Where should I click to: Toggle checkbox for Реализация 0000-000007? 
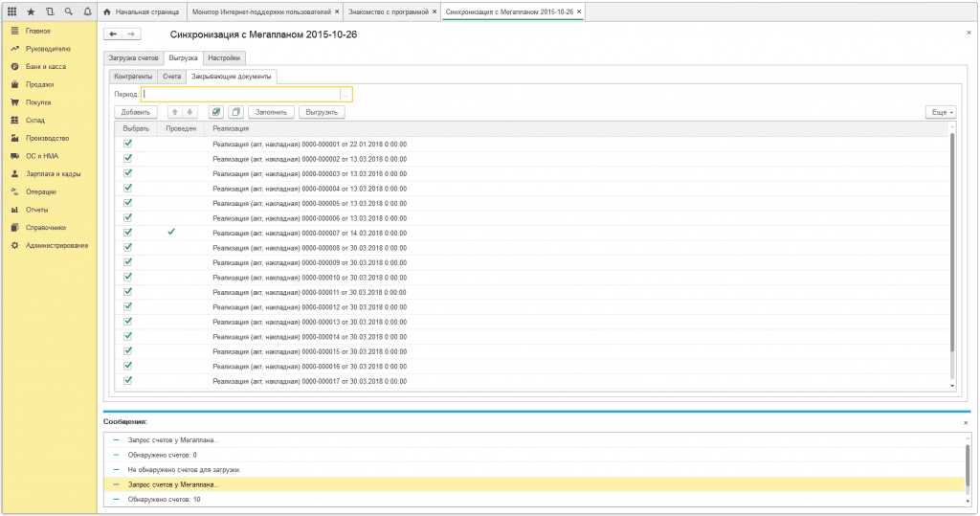[x=127, y=232]
